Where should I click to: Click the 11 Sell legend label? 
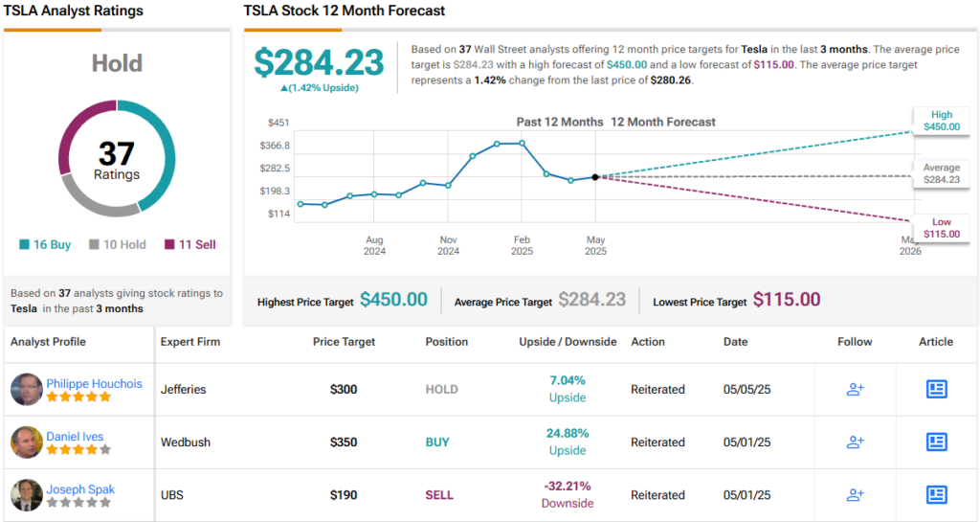tap(197, 244)
